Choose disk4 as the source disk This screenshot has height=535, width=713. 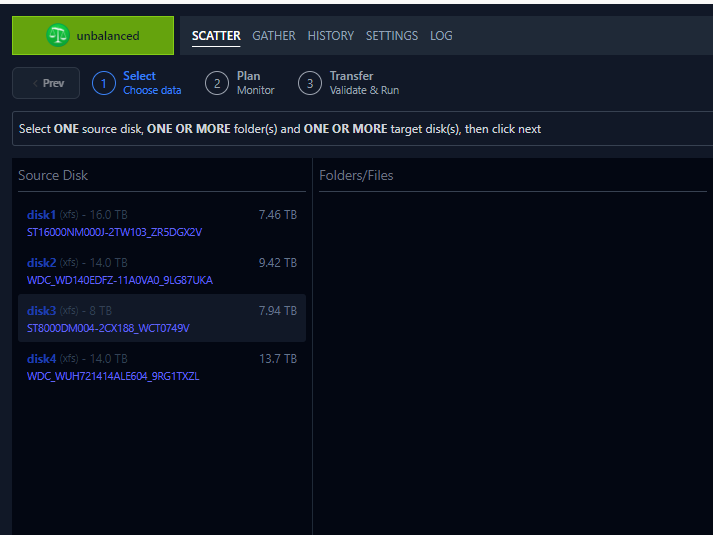click(x=162, y=367)
